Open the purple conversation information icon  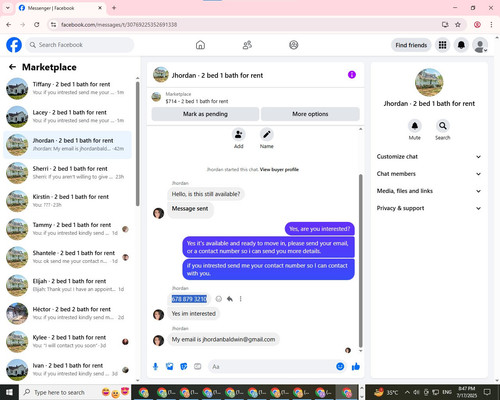352,75
